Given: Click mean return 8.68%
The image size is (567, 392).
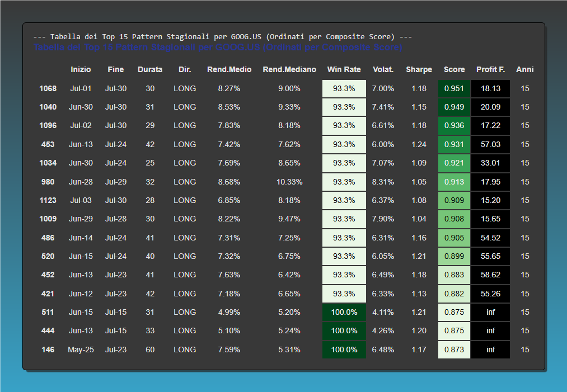Looking at the screenshot, I should (x=229, y=182).
